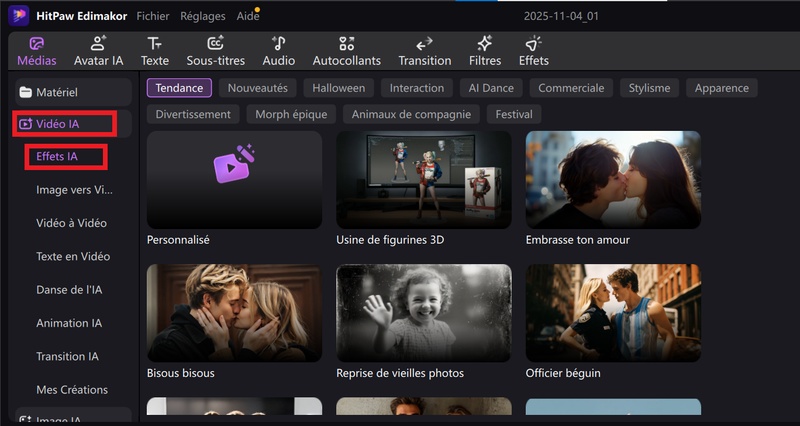Open the Fichier menu
This screenshot has height=426, width=800.
[x=153, y=16]
